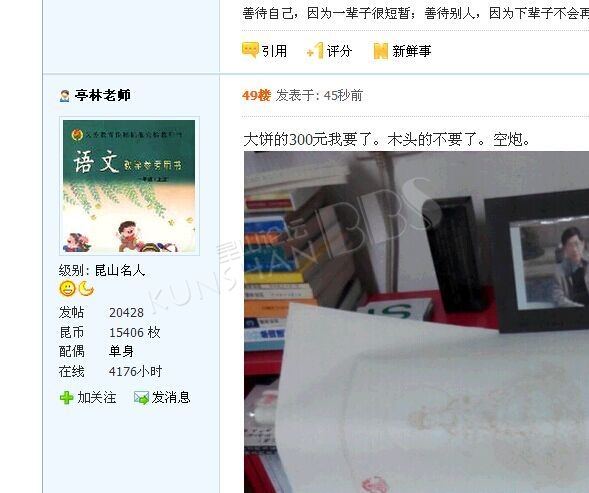589x493 pixels.
Task: Open the 亭林老师 username link
Action: click(103, 95)
